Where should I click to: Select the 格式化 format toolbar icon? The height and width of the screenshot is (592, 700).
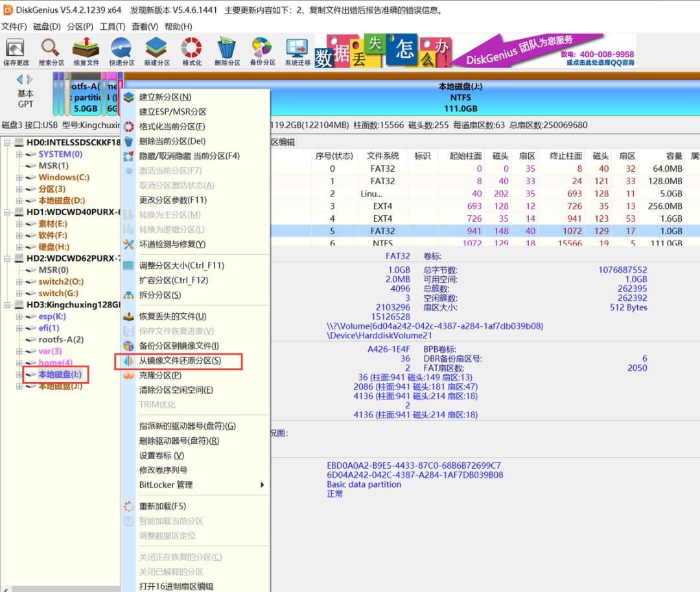pos(191,51)
